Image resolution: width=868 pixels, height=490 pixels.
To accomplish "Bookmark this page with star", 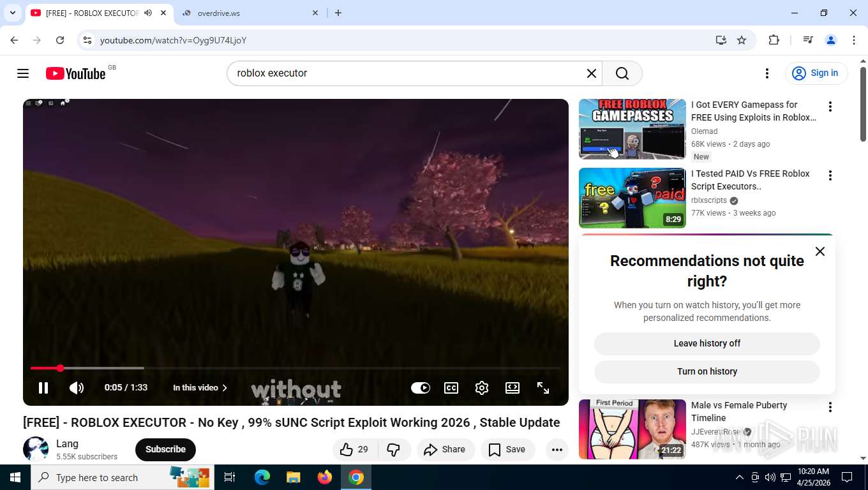I will [x=742, y=40].
